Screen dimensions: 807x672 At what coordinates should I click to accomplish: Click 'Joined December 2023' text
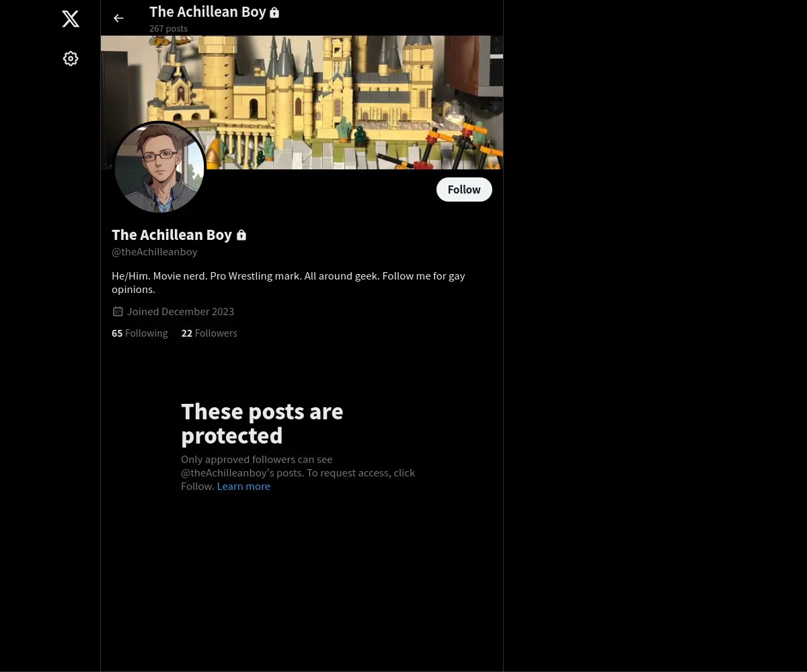pos(180,311)
